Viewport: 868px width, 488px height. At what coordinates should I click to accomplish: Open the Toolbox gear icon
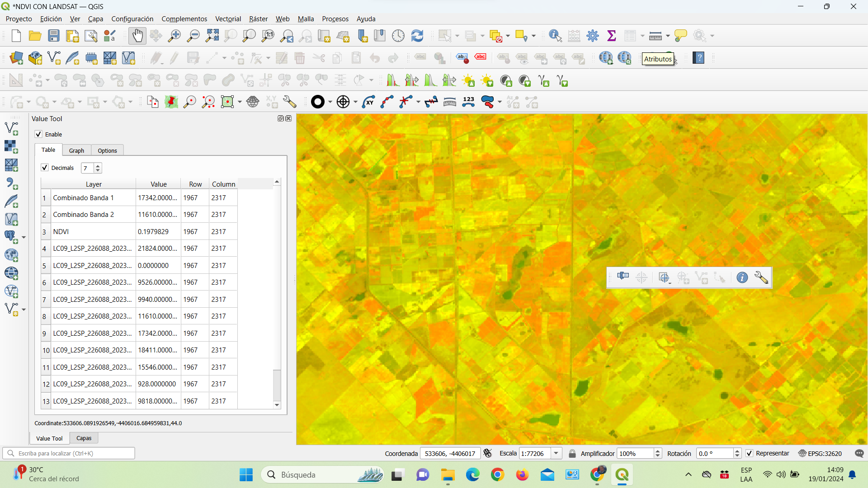[592, 36]
